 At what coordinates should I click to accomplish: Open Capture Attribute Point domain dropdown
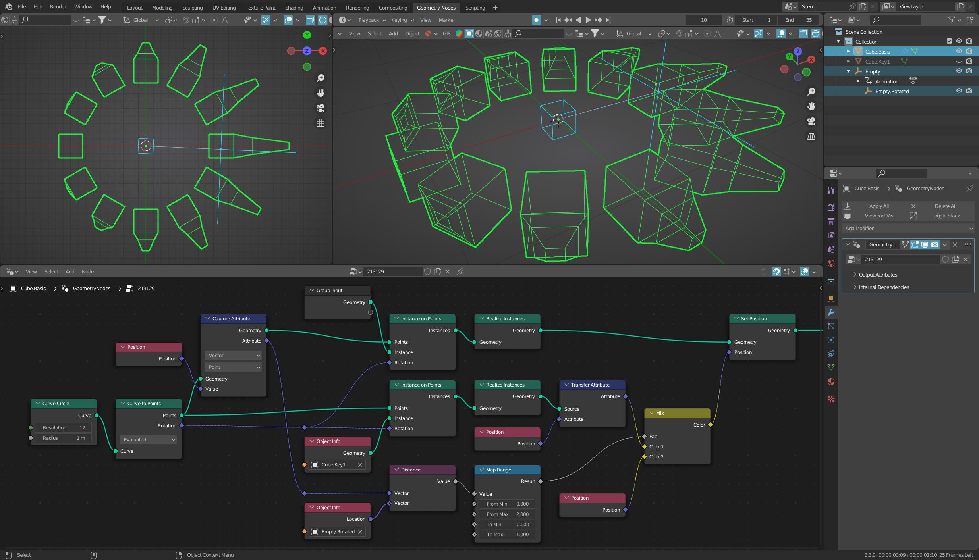click(x=233, y=367)
